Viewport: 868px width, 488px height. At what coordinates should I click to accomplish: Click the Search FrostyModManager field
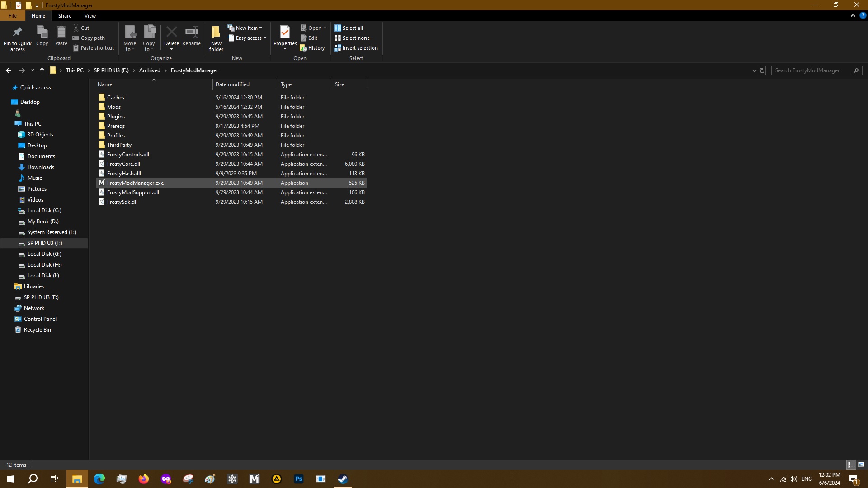coord(811,70)
